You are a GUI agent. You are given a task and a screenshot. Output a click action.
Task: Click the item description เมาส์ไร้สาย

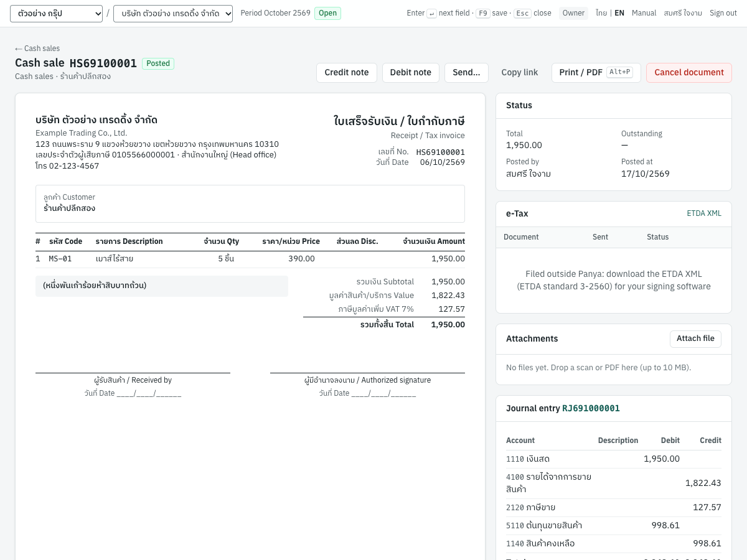click(115, 259)
